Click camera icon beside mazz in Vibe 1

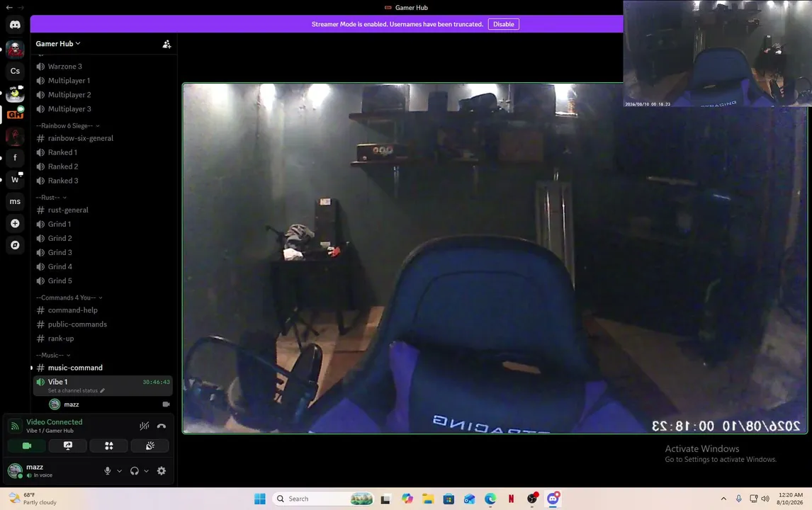pyautogui.click(x=166, y=404)
